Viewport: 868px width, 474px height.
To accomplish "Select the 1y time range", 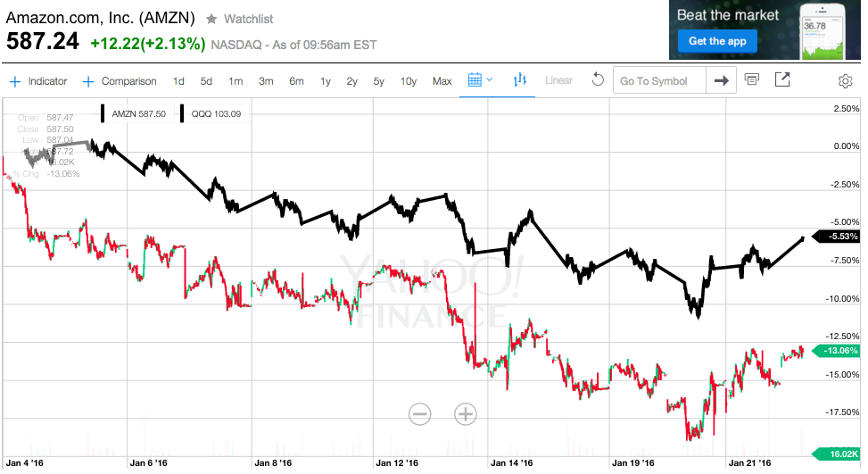I will (x=326, y=81).
